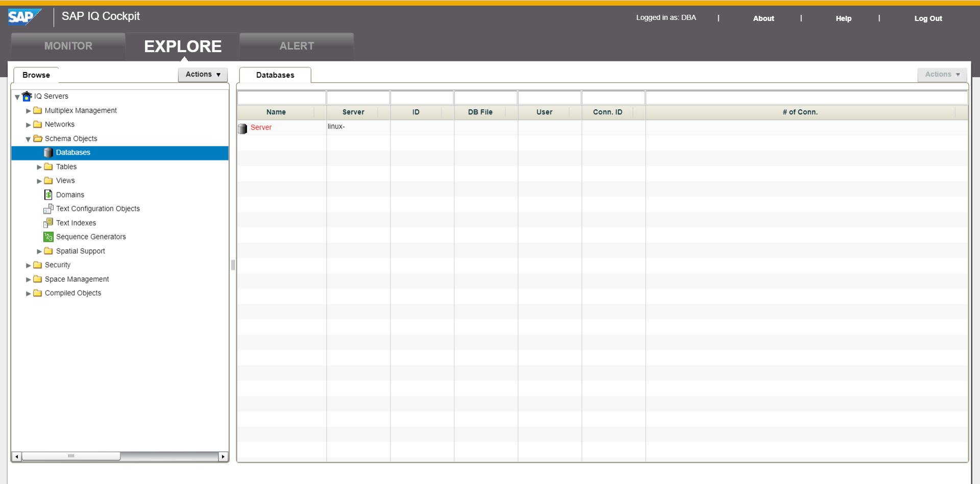Switch to the MONITOR tab
Screen dimensions: 980x484
(68, 46)
